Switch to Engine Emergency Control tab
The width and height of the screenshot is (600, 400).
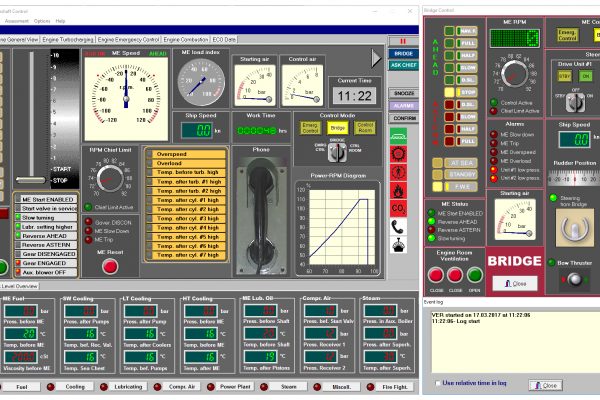click(x=129, y=39)
